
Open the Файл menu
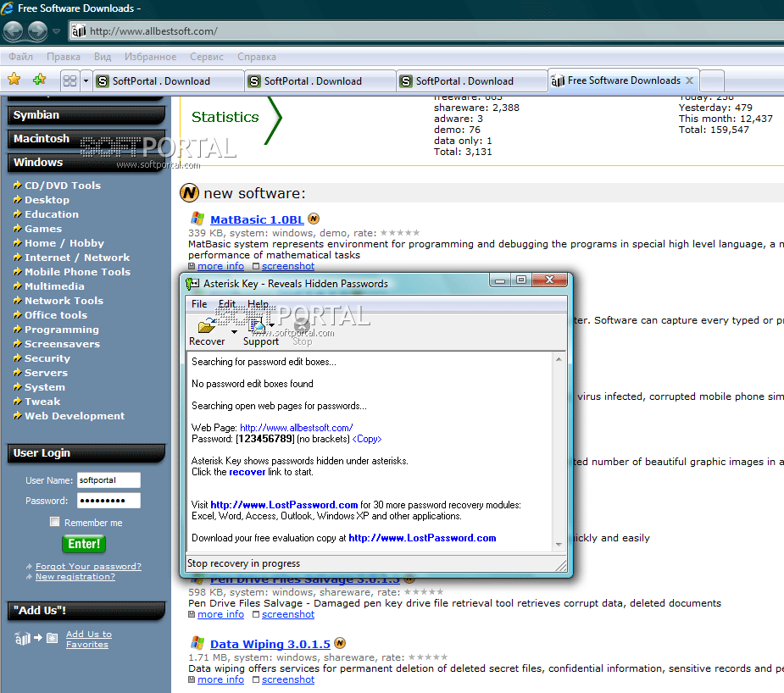pyautogui.click(x=20, y=57)
